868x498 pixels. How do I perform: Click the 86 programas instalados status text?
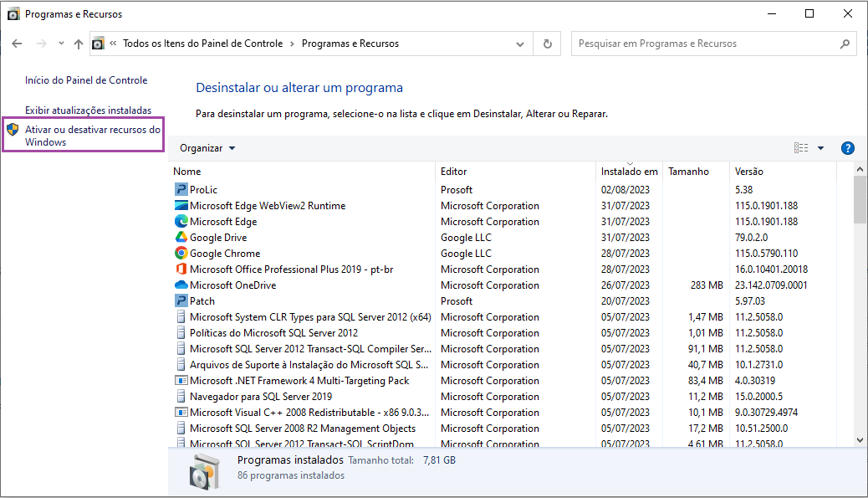[x=291, y=475]
